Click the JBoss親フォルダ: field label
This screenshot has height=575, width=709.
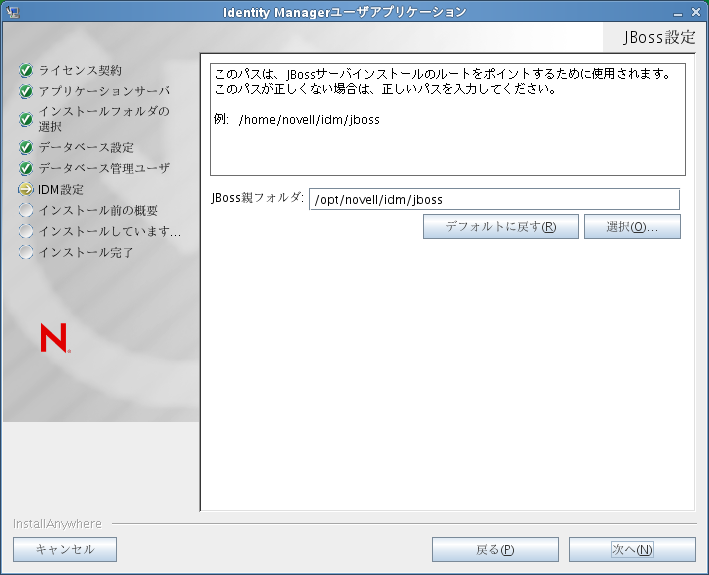(x=257, y=198)
